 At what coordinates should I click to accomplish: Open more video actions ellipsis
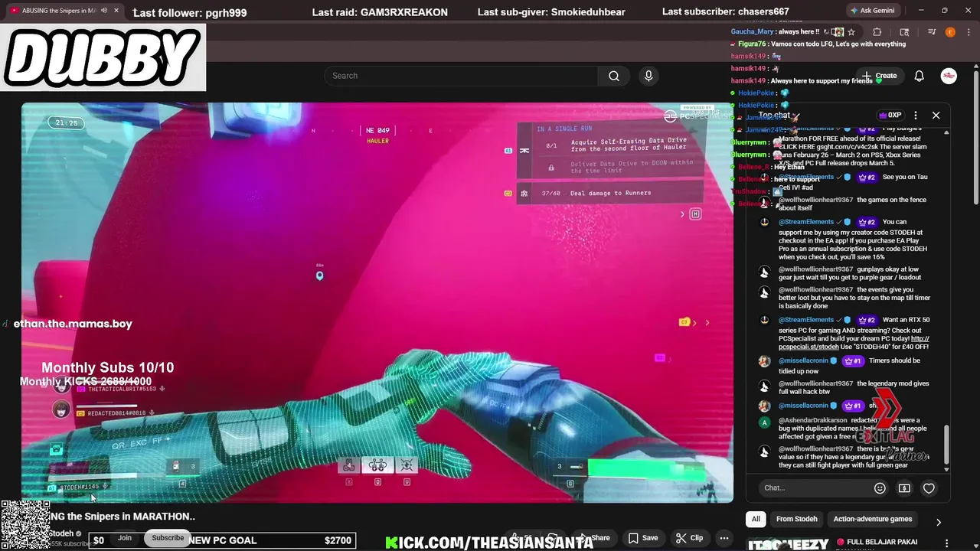(x=724, y=538)
